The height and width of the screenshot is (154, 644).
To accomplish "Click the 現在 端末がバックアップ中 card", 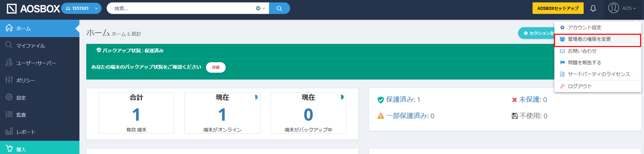I will pyautogui.click(x=308, y=113).
